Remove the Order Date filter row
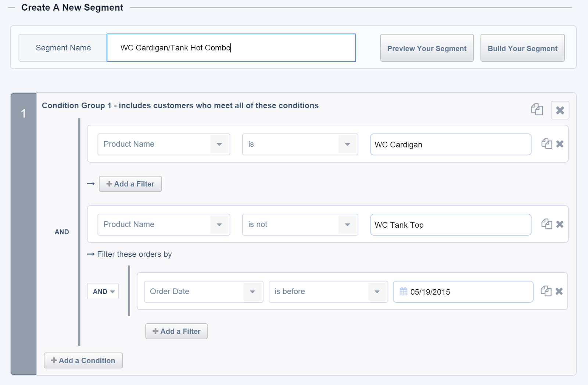The height and width of the screenshot is (385, 588). (559, 291)
